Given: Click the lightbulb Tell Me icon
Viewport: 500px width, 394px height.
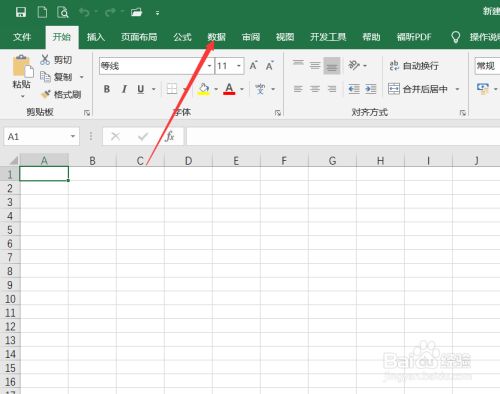Looking at the screenshot, I should coord(455,37).
